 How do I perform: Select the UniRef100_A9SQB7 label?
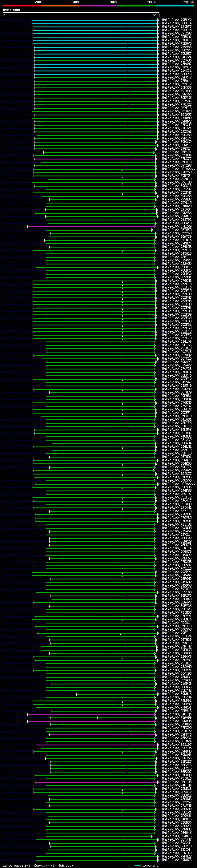pyautogui.click(x=176, y=200)
